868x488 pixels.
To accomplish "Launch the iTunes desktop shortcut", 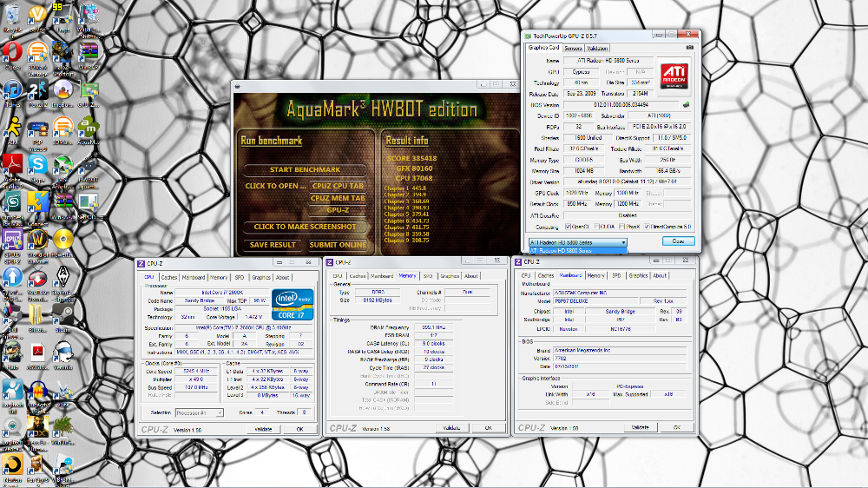I will (12, 91).
